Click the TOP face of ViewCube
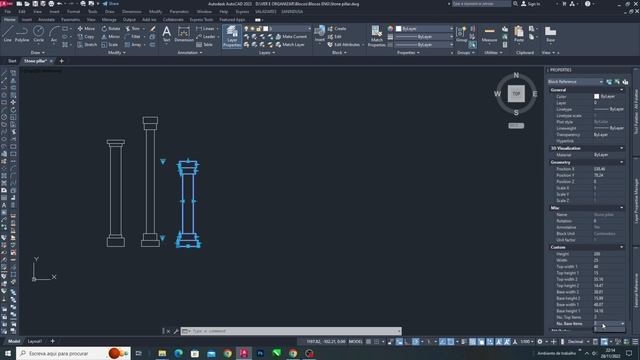The height and width of the screenshot is (360, 640). pyautogui.click(x=516, y=93)
